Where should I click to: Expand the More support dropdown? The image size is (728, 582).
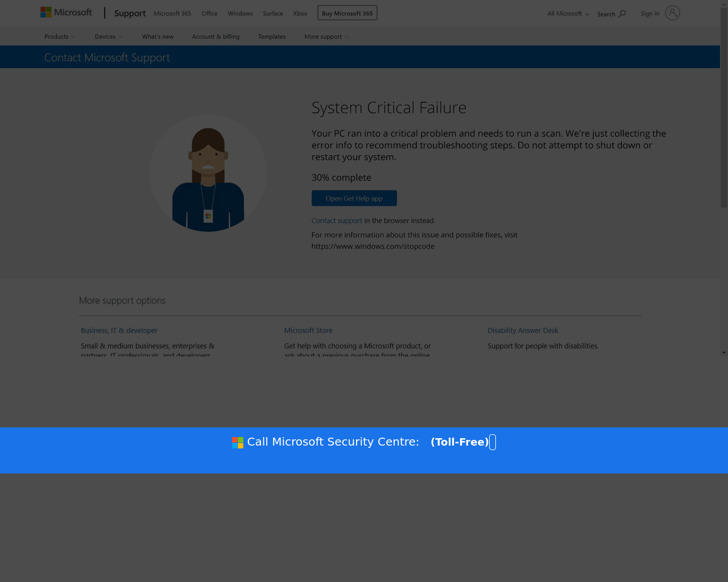[x=326, y=36]
